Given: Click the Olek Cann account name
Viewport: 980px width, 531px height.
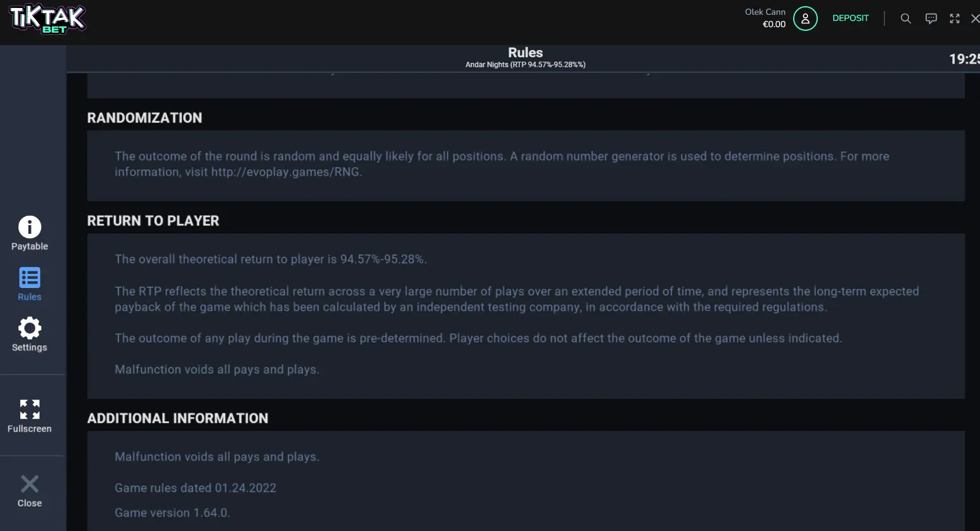Looking at the screenshot, I should [765, 12].
